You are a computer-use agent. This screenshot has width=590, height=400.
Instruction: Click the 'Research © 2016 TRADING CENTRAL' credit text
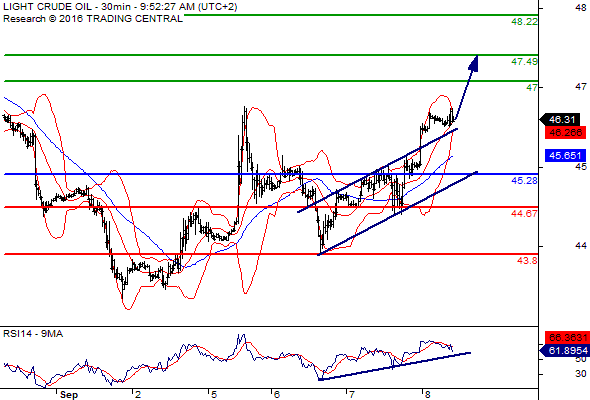tap(93, 19)
